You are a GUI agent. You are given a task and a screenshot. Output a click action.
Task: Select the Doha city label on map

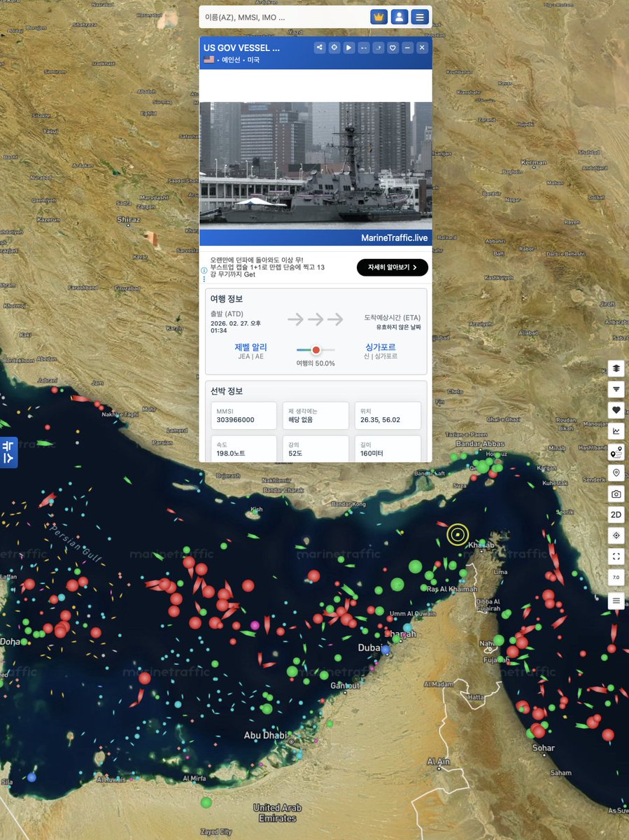click(x=10, y=641)
